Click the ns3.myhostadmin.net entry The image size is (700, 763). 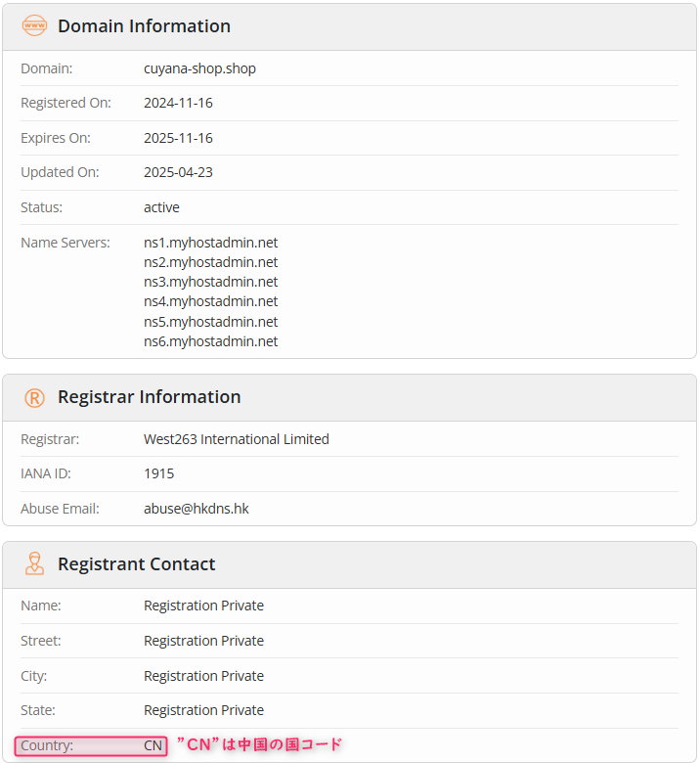click(210, 282)
